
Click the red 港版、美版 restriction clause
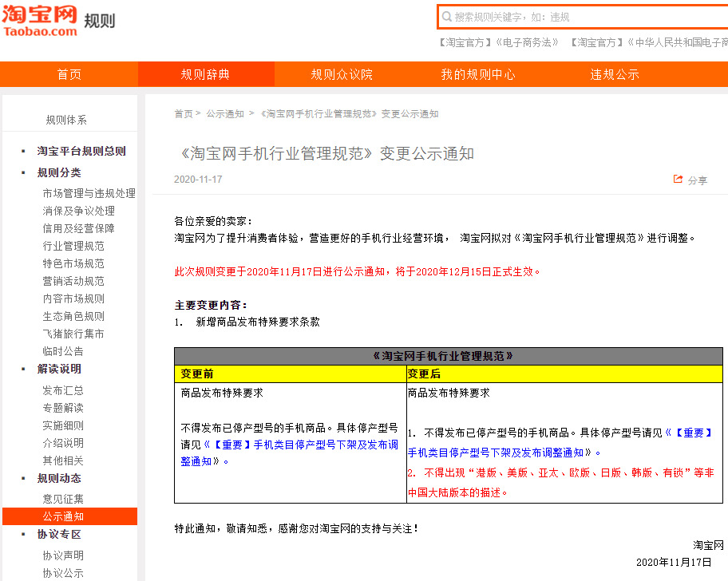561,483
